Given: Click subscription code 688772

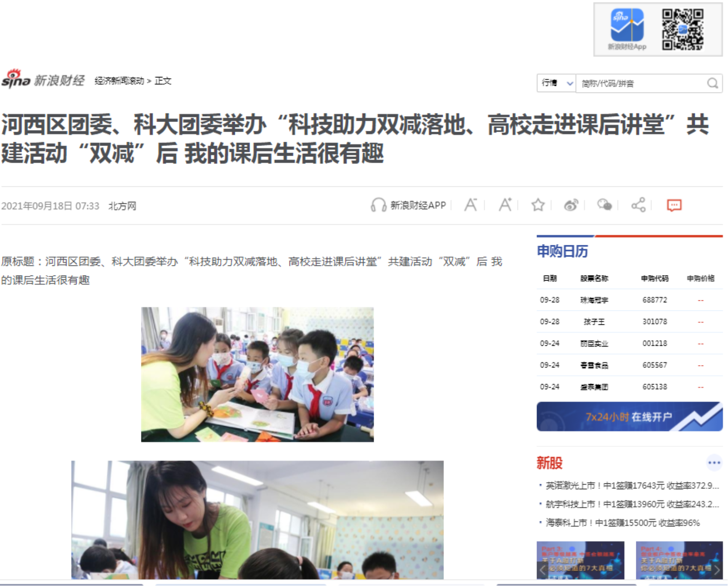Looking at the screenshot, I should 655,300.
